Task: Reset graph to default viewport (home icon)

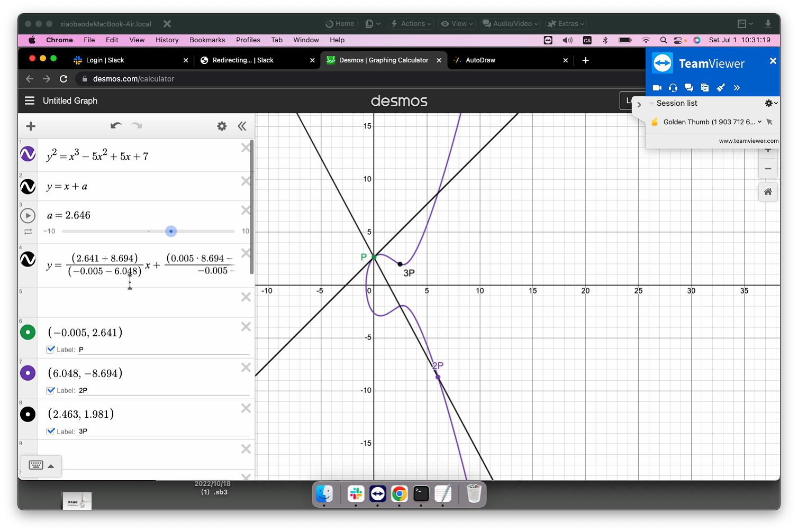Action: (768, 191)
